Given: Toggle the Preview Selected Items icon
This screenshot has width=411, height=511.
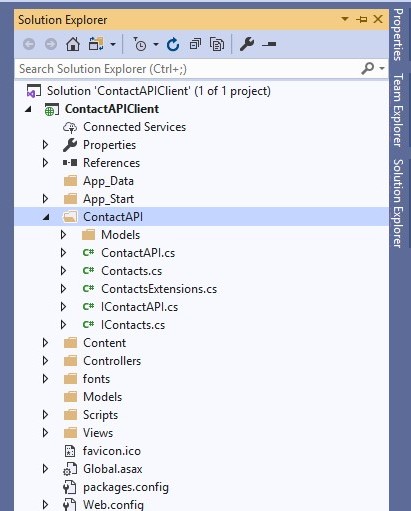Looking at the screenshot, I should coord(269,44).
